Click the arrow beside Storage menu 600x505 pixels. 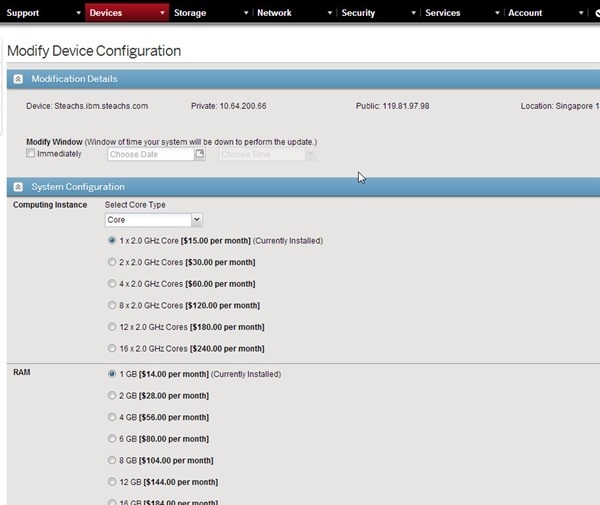(x=246, y=13)
